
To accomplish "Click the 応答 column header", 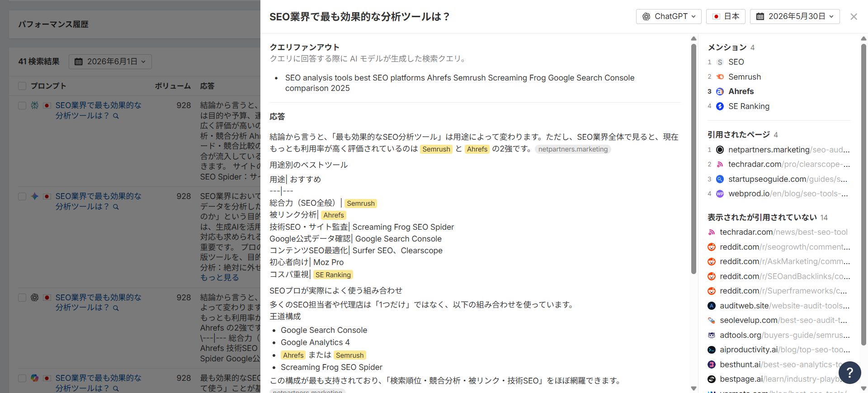I will (208, 86).
